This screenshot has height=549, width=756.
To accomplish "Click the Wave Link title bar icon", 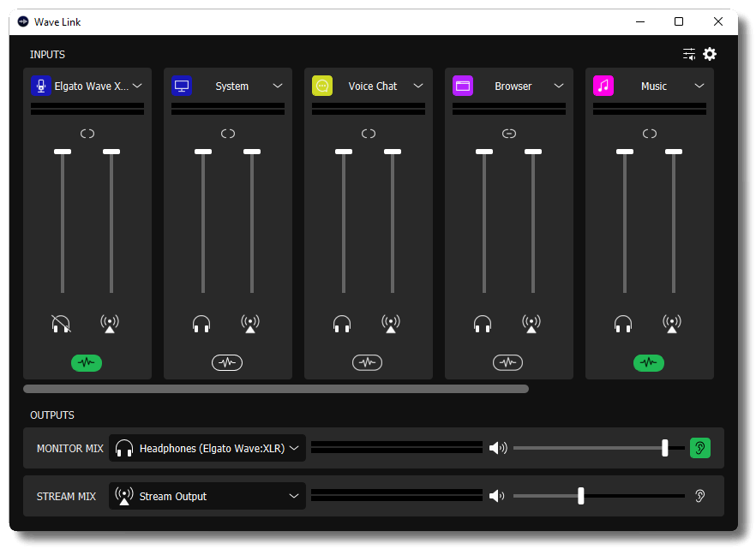I will click(23, 21).
